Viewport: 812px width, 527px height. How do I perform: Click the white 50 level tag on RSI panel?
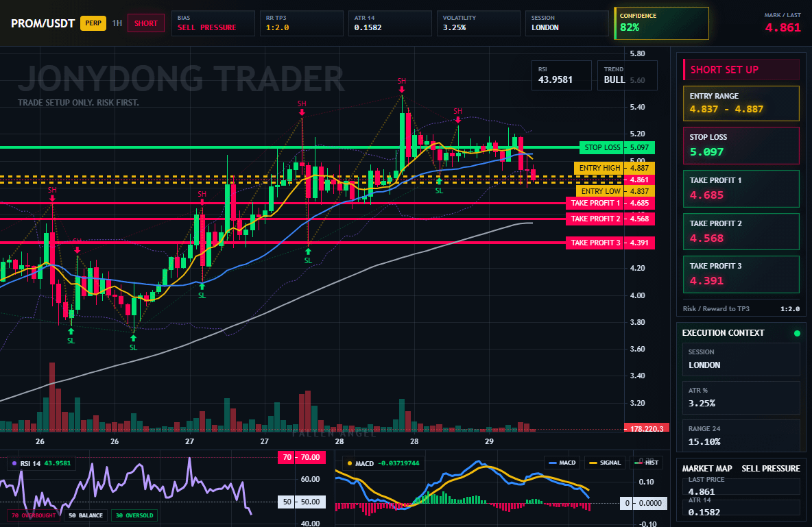pos(302,502)
